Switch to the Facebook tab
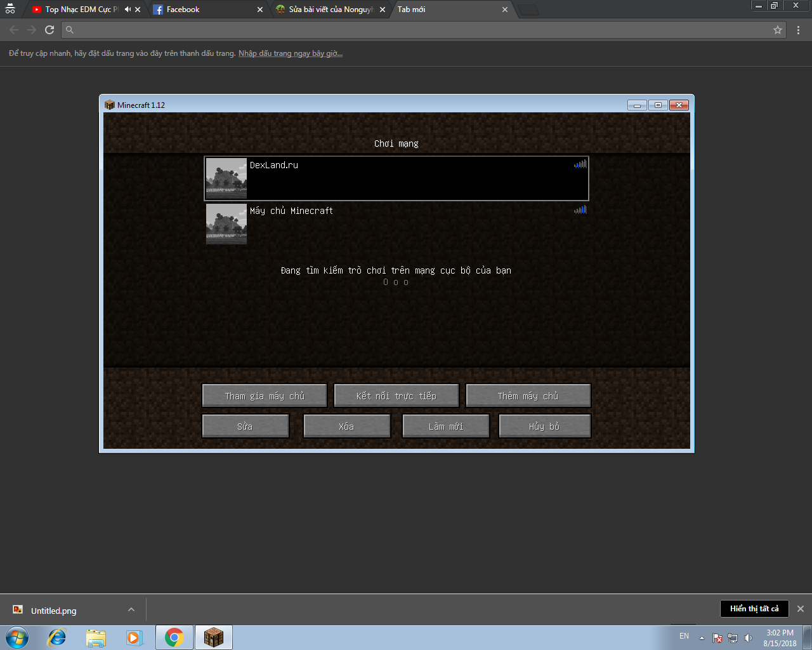812x650 pixels. pyautogui.click(x=207, y=10)
